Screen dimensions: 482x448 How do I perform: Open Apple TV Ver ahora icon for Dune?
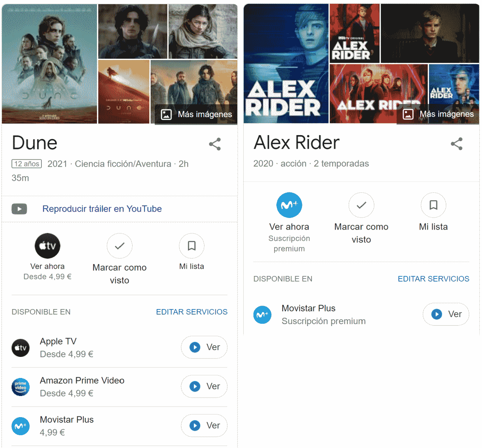click(47, 246)
